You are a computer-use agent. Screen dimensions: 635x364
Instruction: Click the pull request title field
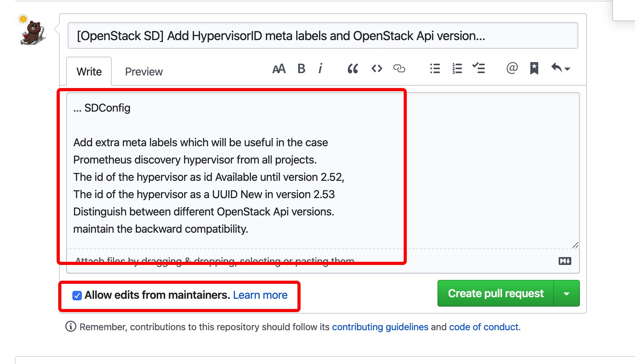(x=323, y=36)
